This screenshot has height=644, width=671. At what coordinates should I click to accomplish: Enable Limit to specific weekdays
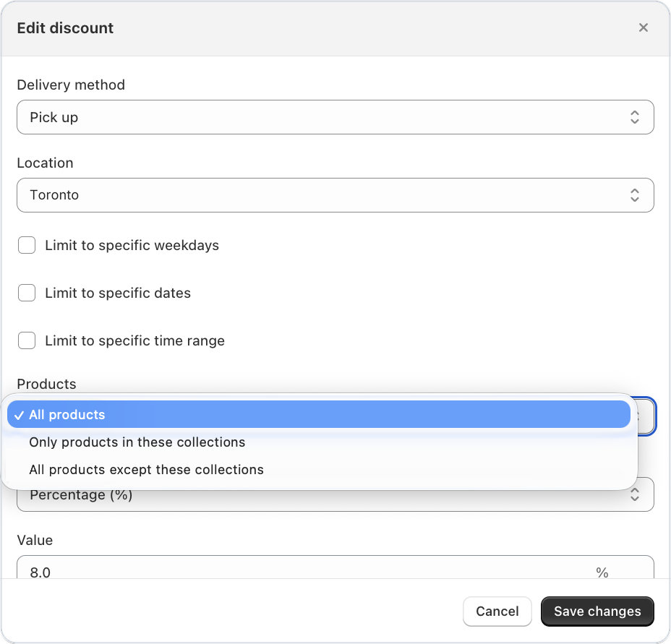coord(27,245)
